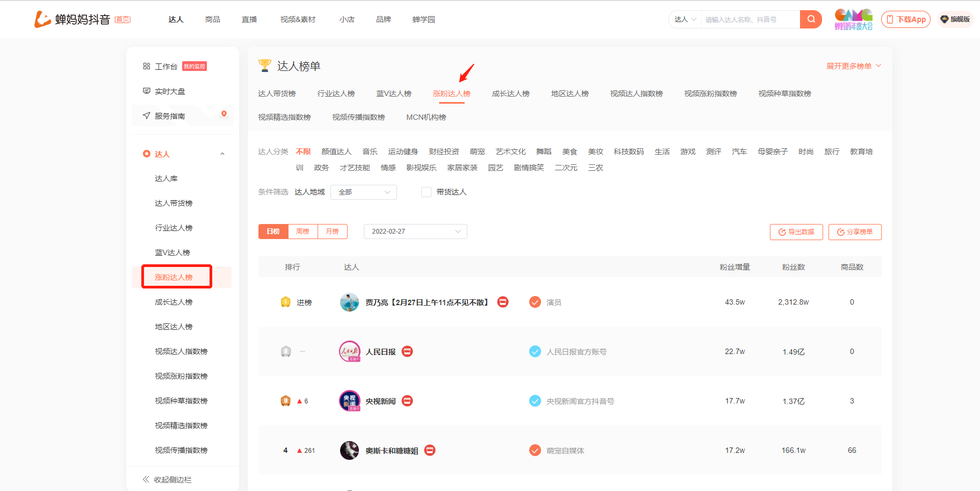The image size is (980, 491).
Task: Open 奥斯卡和糖糖姐 avatar thumbnail
Action: coord(350,450)
